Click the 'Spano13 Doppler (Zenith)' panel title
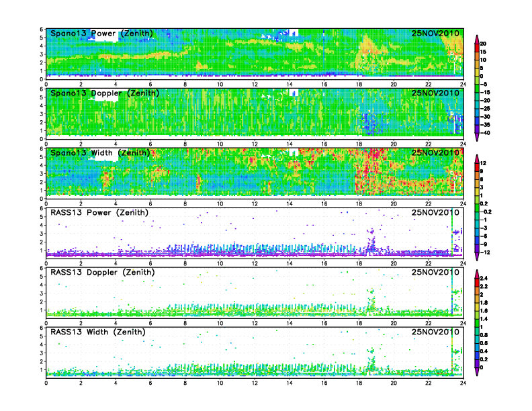The height and width of the screenshot is (411, 532). click(105, 93)
